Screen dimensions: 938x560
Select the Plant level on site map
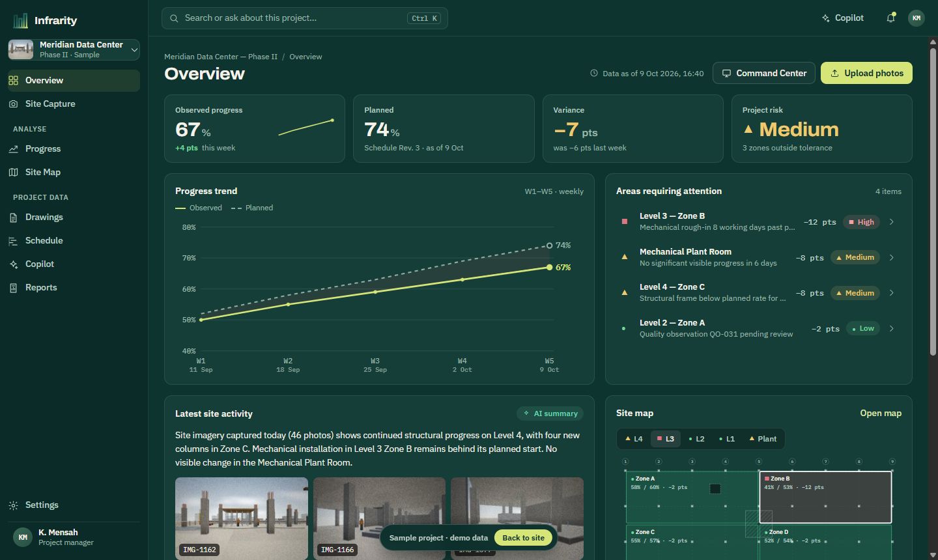(x=762, y=439)
